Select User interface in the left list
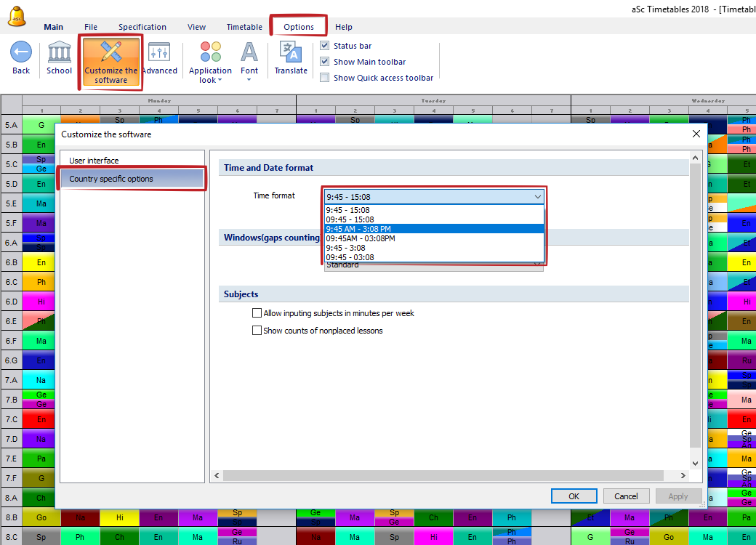The width and height of the screenshot is (756, 545). point(94,161)
